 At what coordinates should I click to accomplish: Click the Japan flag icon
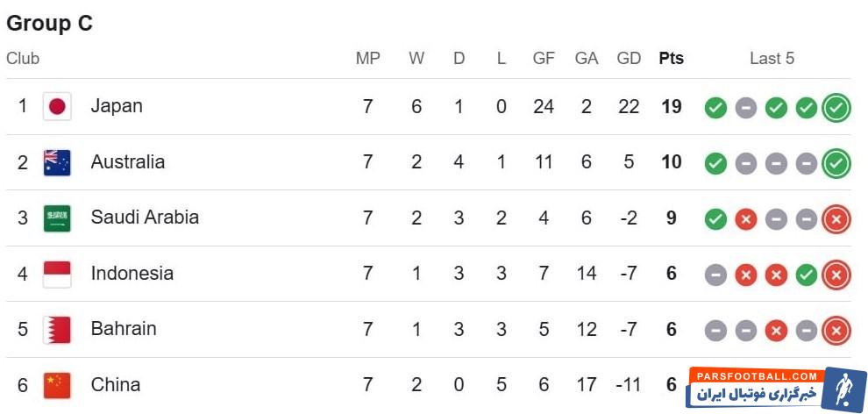57,107
